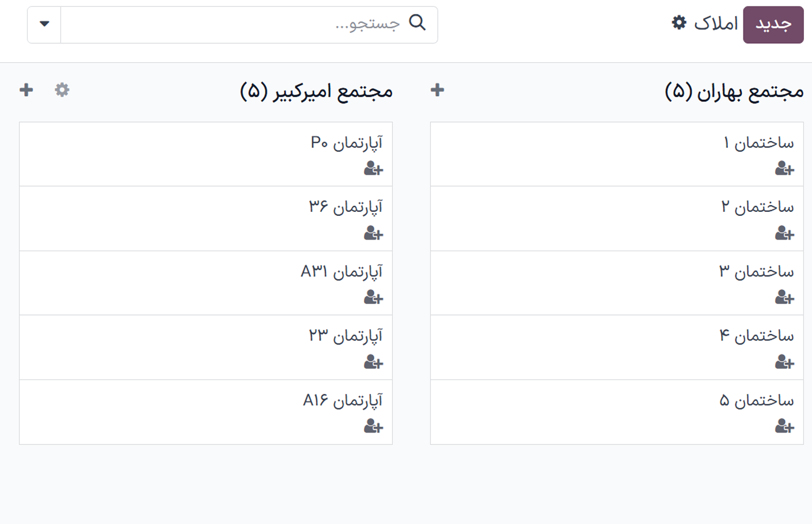Assign a user to ساختمان ۱ card

pos(784,170)
